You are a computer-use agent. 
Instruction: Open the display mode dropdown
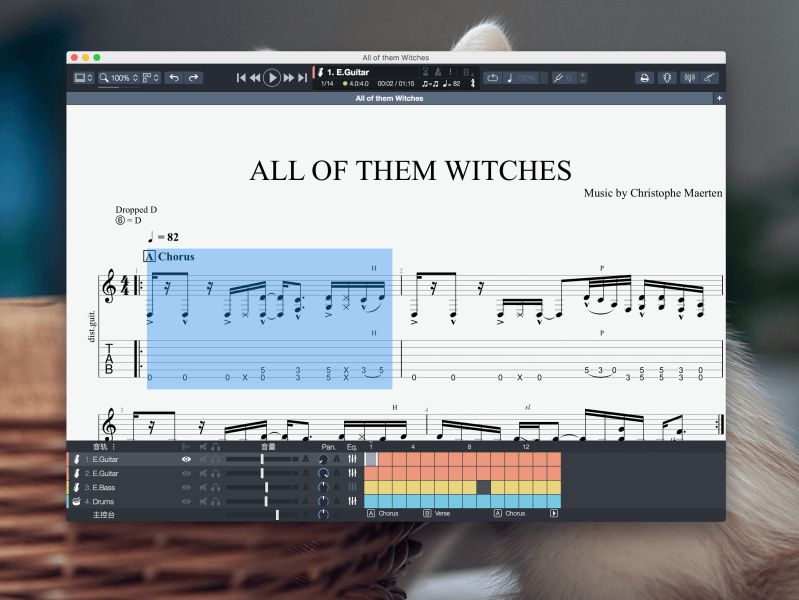click(84, 77)
